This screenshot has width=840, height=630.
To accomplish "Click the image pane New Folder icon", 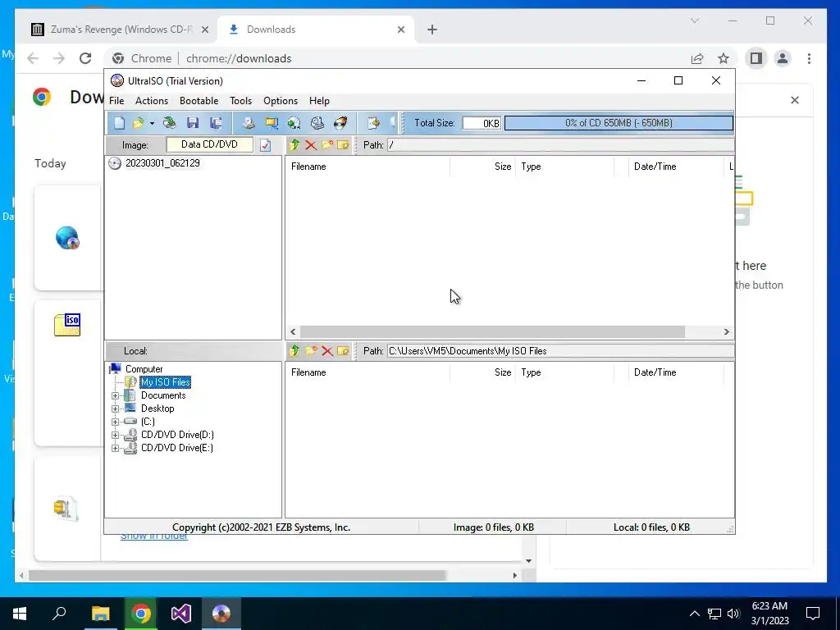I will 326,144.
